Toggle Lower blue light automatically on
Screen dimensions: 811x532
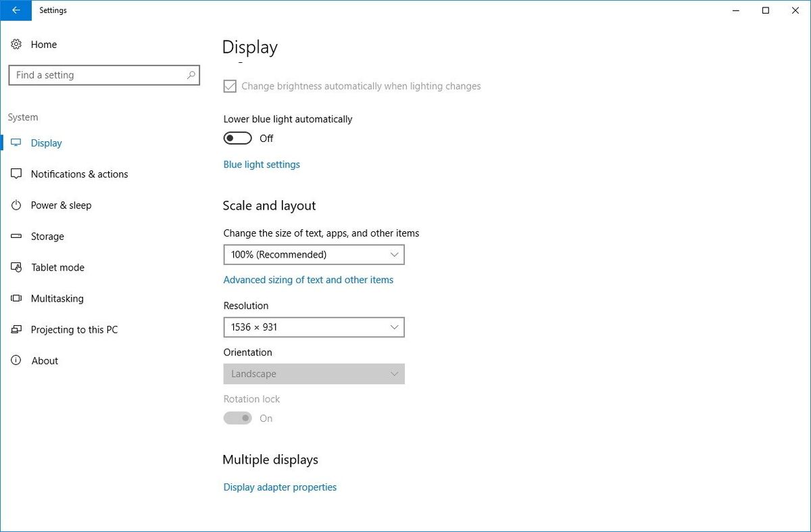click(237, 138)
